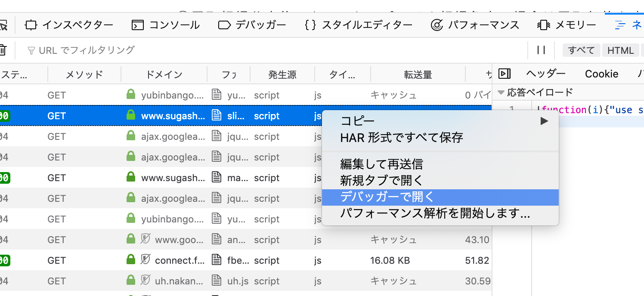This screenshot has width=644, height=296.
Task: Open the インスペクター tab
Action: click(69, 25)
